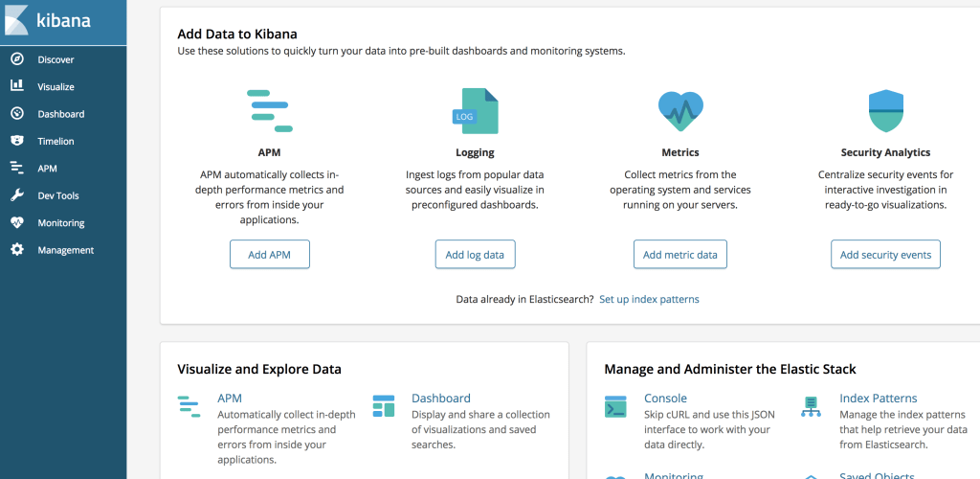
Task: Open Monitoring via heartbeat icon in sidebar
Action: coord(16,222)
